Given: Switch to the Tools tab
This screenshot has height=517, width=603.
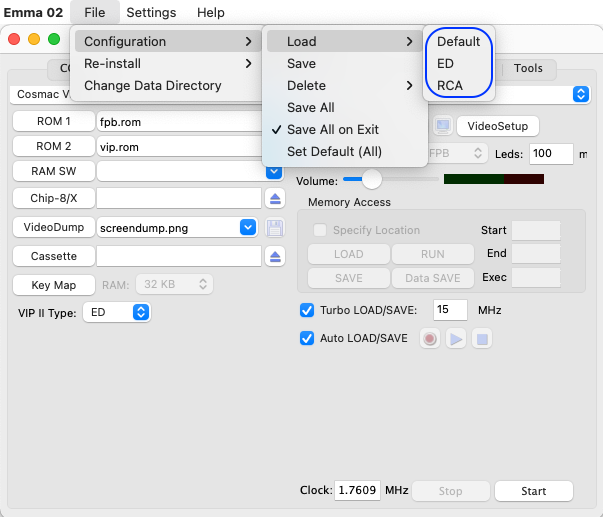Looking at the screenshot, I should (x=528, y=68).
